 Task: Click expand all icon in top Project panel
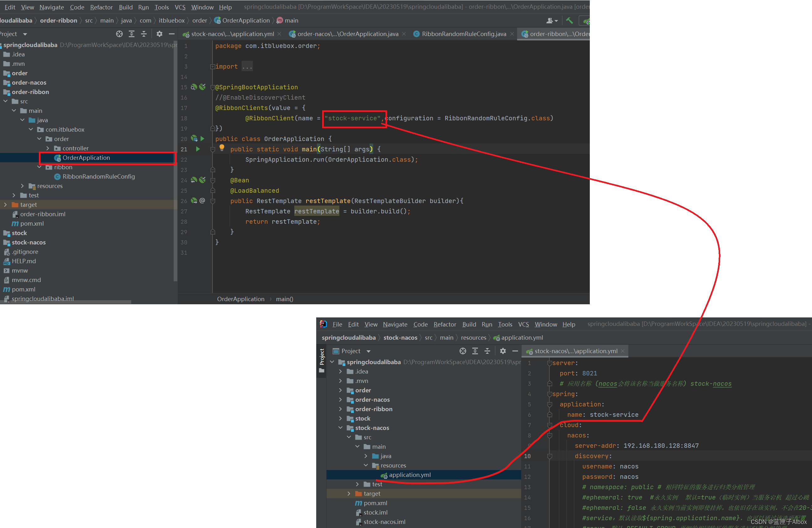coord(131,34)
